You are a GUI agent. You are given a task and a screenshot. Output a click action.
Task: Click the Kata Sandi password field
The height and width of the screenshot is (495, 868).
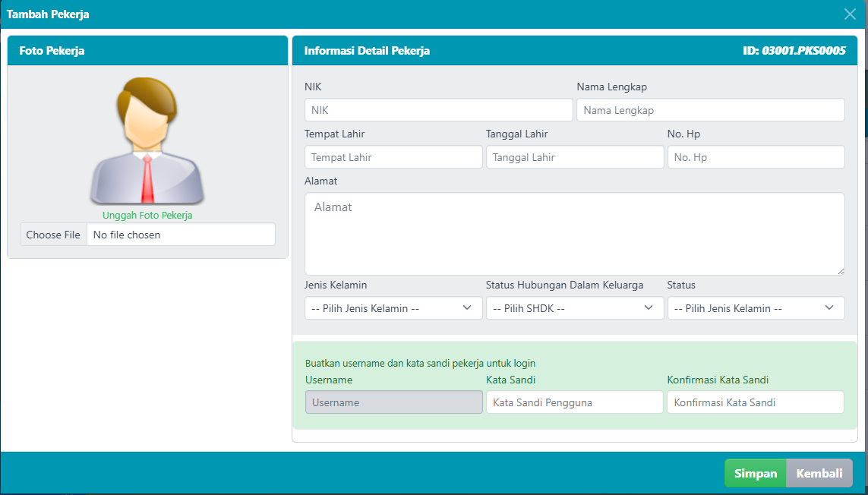point(574,402)
